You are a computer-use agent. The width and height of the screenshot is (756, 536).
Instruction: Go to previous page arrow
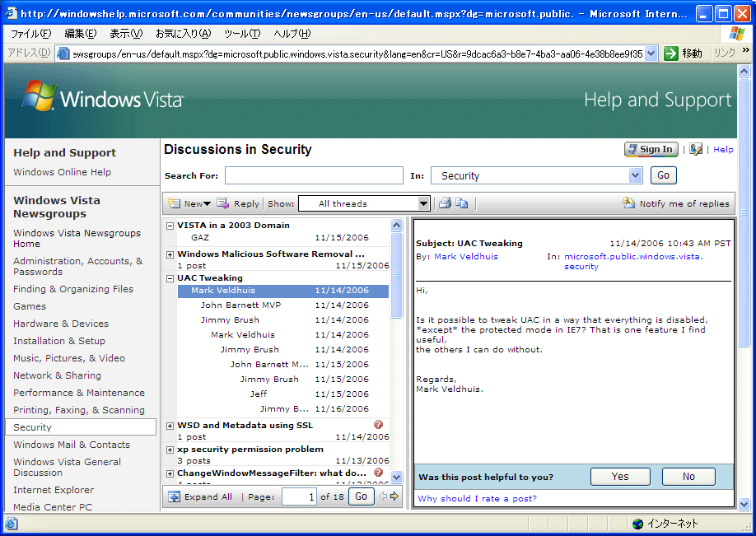pos(383,496)
